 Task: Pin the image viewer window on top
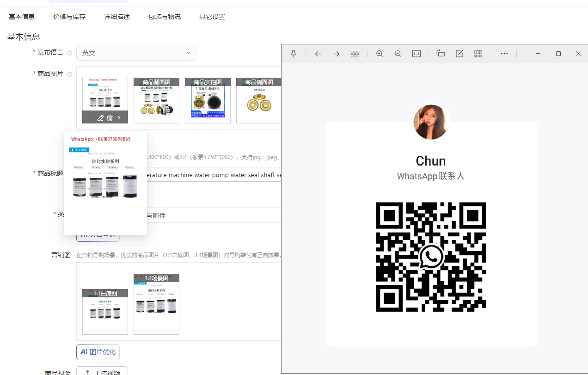294,54
